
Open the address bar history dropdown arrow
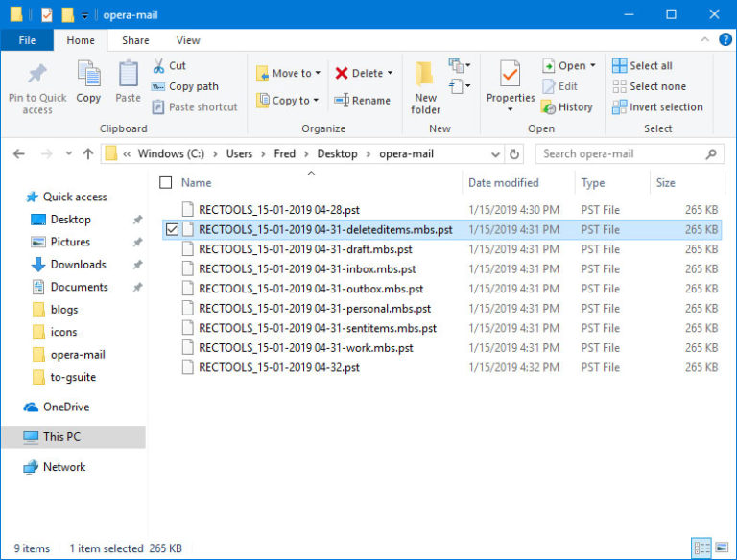495,153
